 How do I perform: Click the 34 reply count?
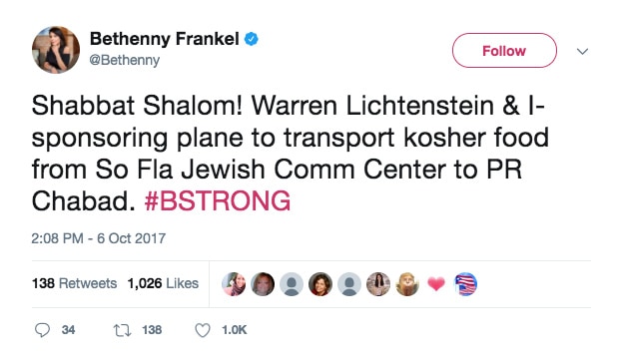[x=68, y=330]
